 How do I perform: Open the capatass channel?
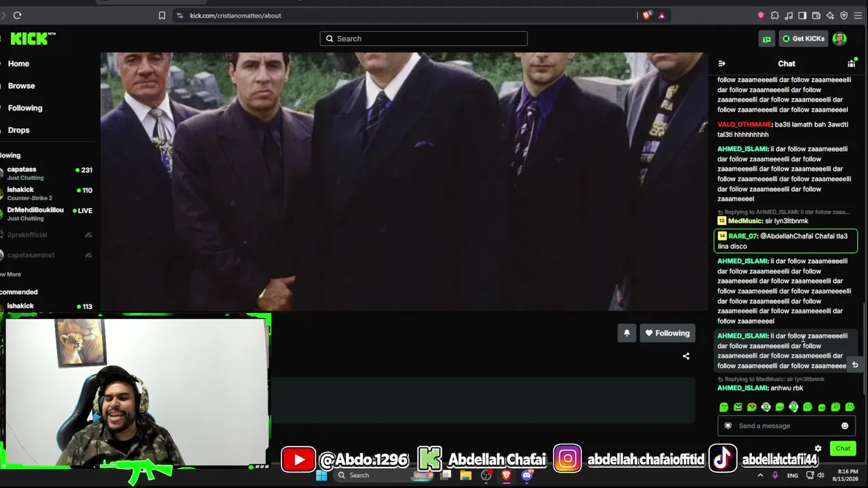pyautogui.click(x=46, y=173)
